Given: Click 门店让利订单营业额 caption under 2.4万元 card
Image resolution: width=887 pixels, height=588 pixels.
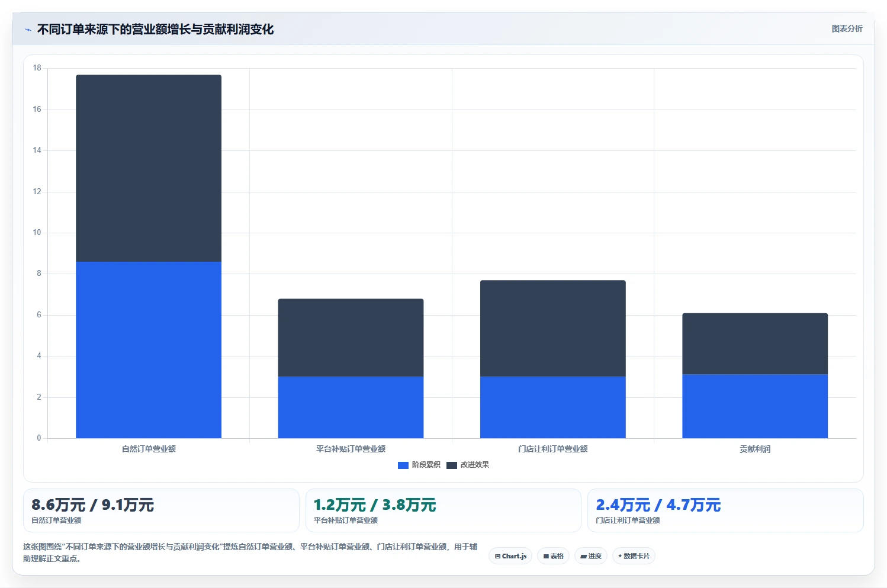Looking at the screenshot, I should tap(628, 520).
